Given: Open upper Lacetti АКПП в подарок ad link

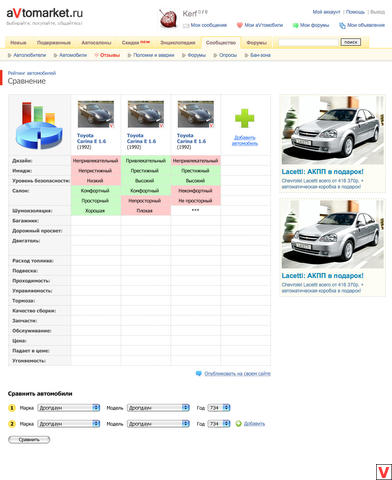Looking at the screenshot, I should 322,172.
